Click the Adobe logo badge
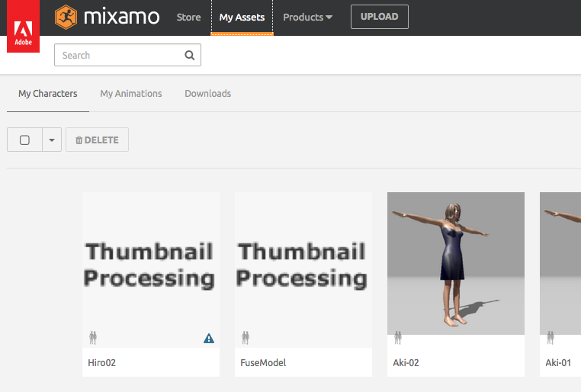Image resolution: width=581 pixels, height=392 pixels. point(23,26)
